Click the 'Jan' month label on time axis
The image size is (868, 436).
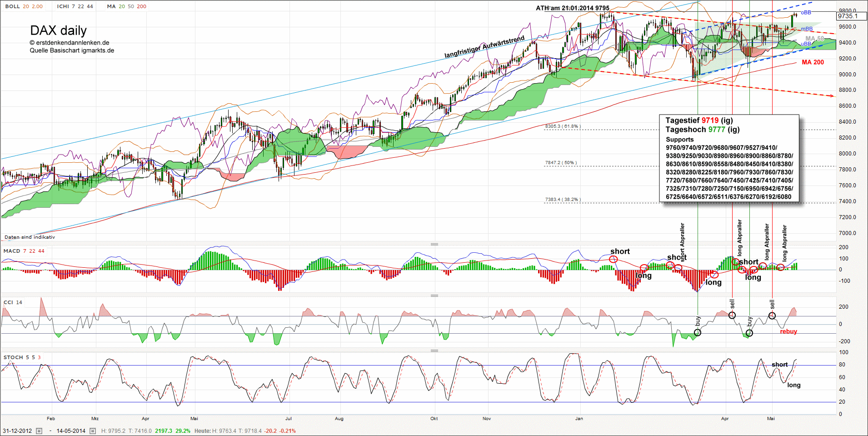[579, 419]
